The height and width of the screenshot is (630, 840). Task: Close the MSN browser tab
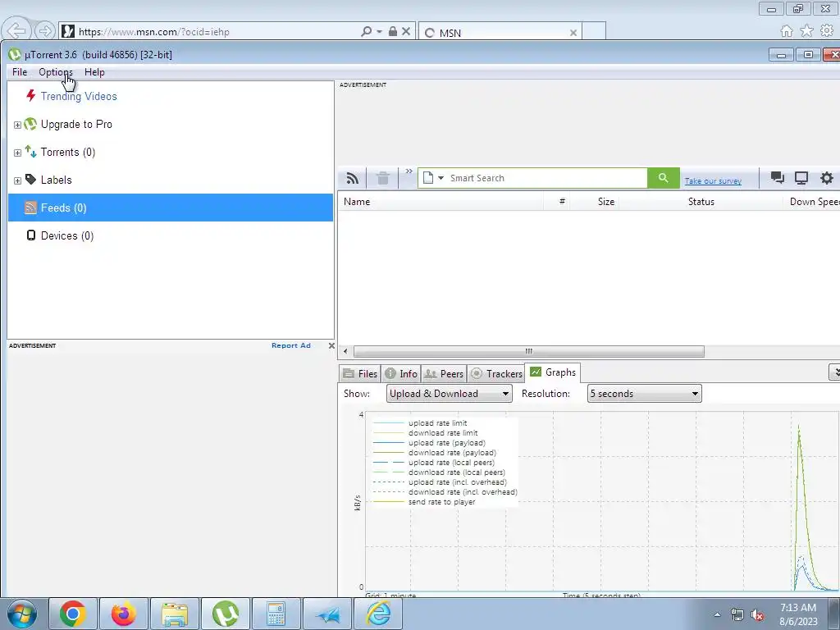[573, 33]
